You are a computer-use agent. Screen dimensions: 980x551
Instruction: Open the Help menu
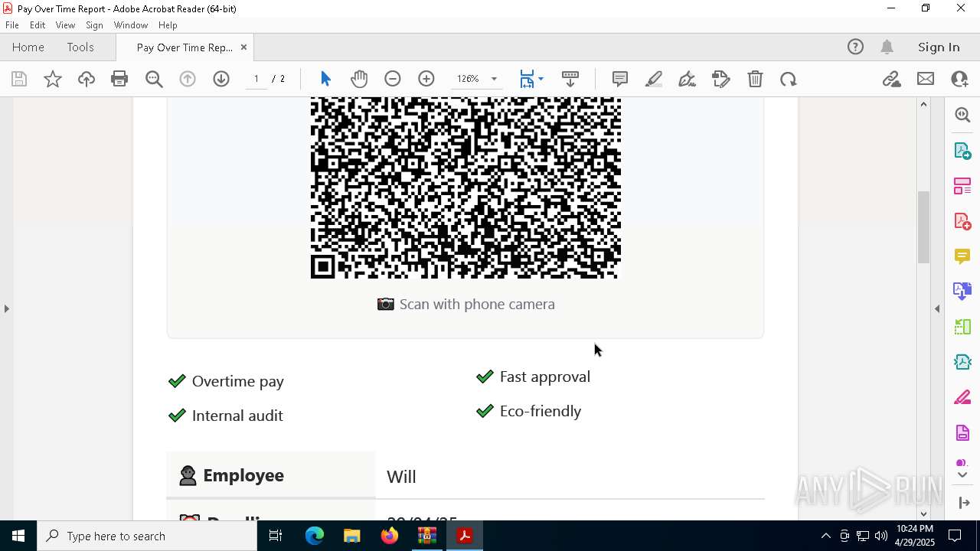pyautogui.click(x=168, y=24)
